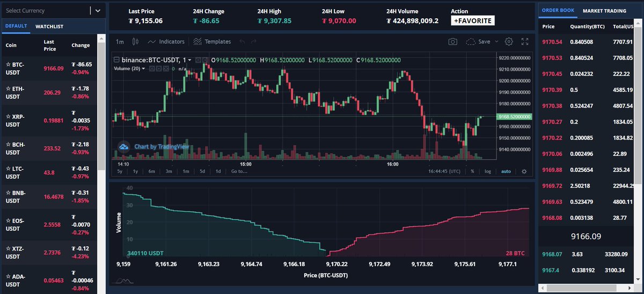Star the XTZ-USDT coin
644x294 pixels.
coord(8,249)
